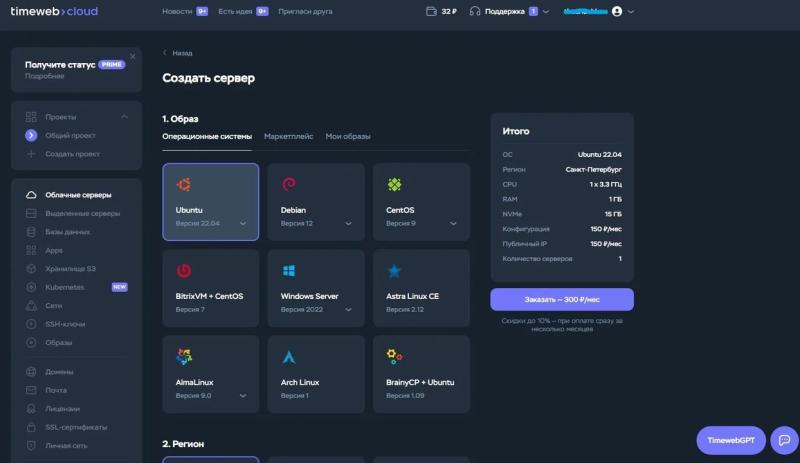800x463 pixels.
Task: Click the Лицензии sidebar icon
Action: coord(31,408)
